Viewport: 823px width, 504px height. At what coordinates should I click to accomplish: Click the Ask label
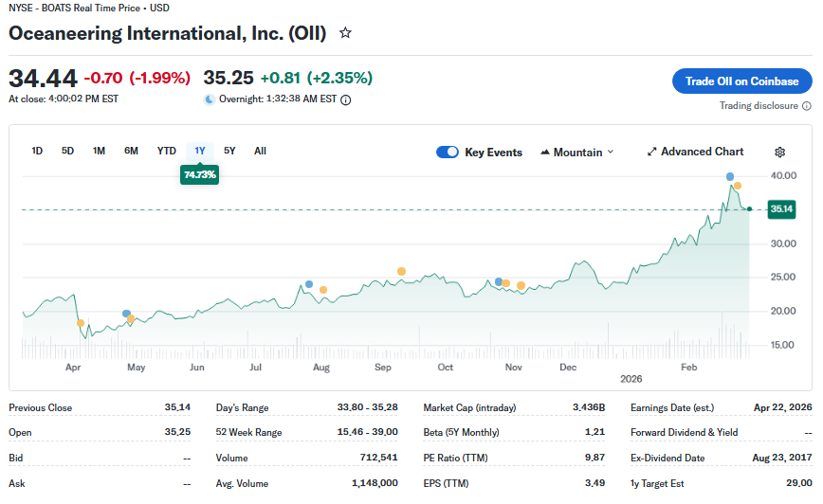pyautogui.click(x=17, y=483)
